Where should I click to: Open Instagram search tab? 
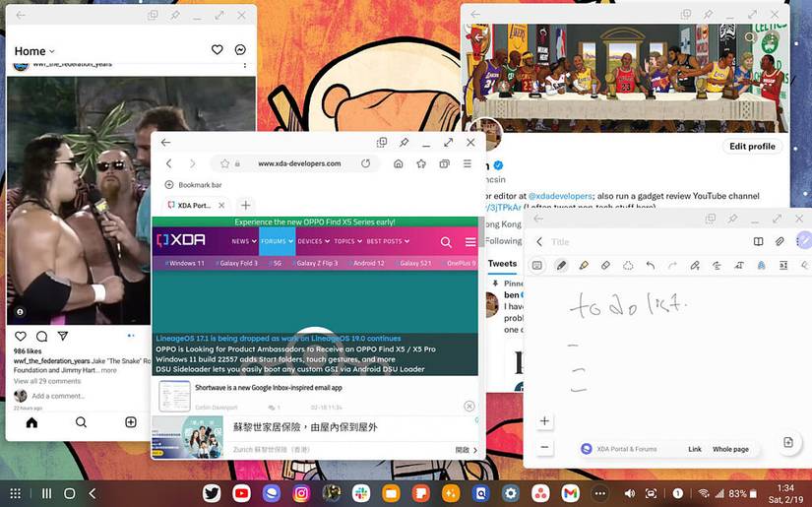tap(81, 422)
